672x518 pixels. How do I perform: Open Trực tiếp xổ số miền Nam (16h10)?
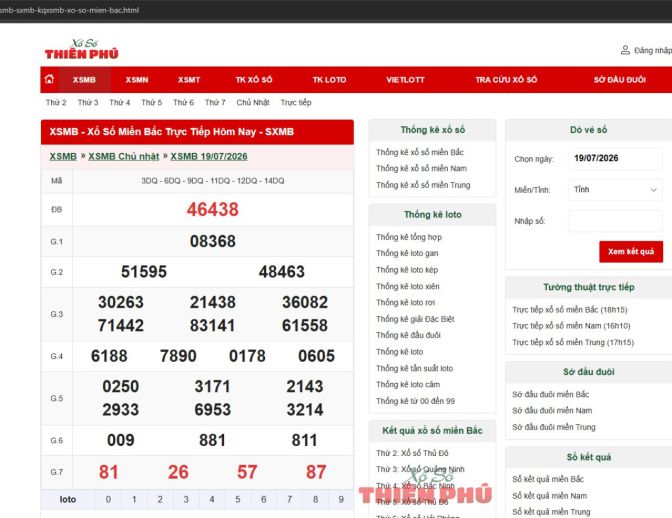tap(571, 326)
